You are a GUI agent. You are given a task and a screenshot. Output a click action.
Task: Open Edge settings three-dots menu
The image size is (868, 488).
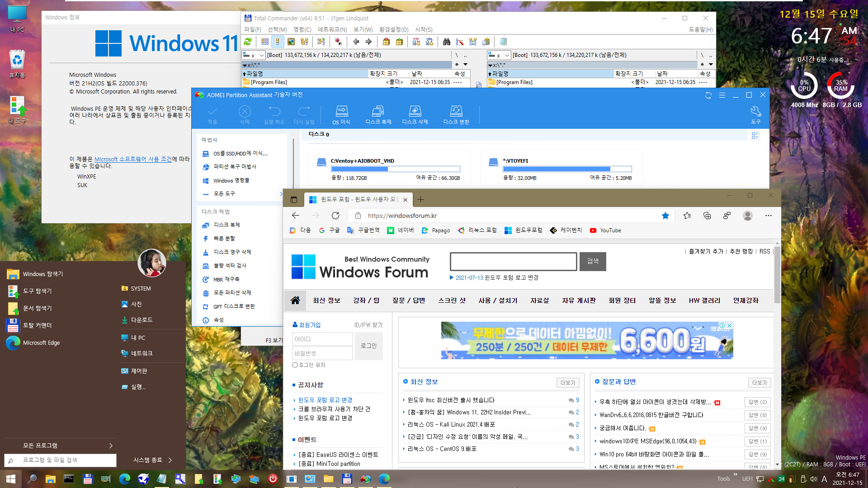(768, 216)
